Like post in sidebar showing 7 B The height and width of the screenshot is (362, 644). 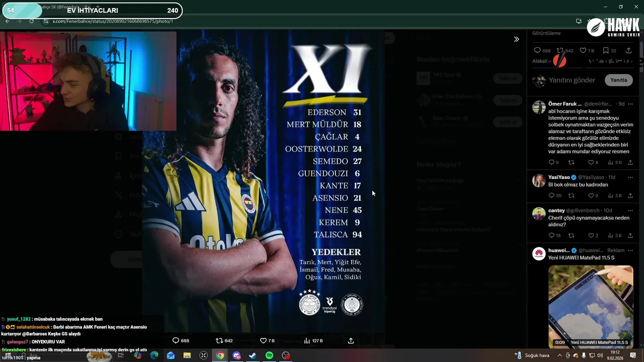click(x=587, y=50)
